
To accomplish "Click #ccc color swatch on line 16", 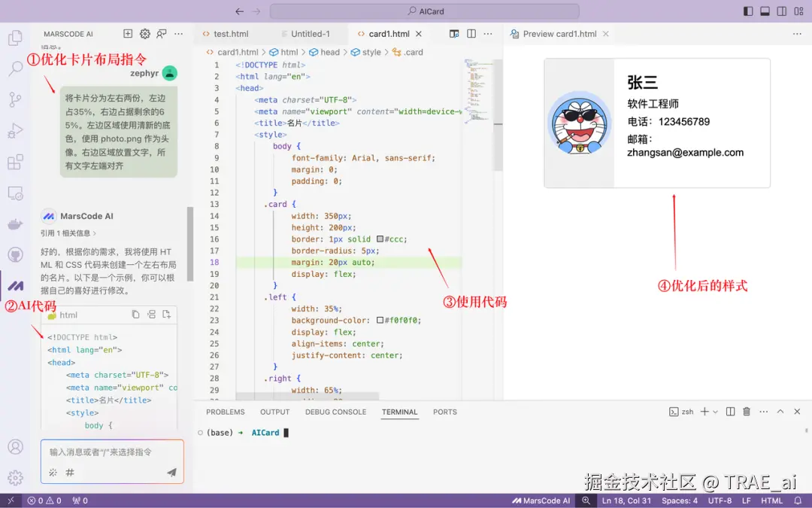I will pos(380,239).
